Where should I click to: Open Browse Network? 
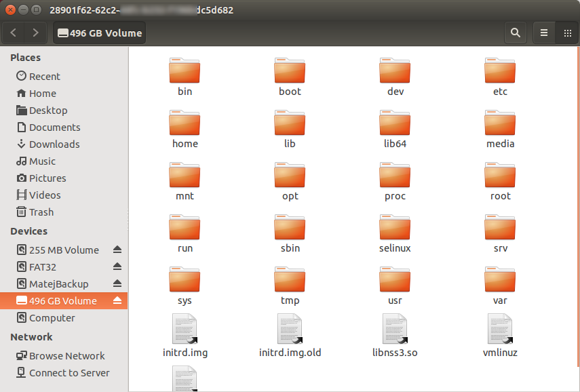(x=66, y=355)
